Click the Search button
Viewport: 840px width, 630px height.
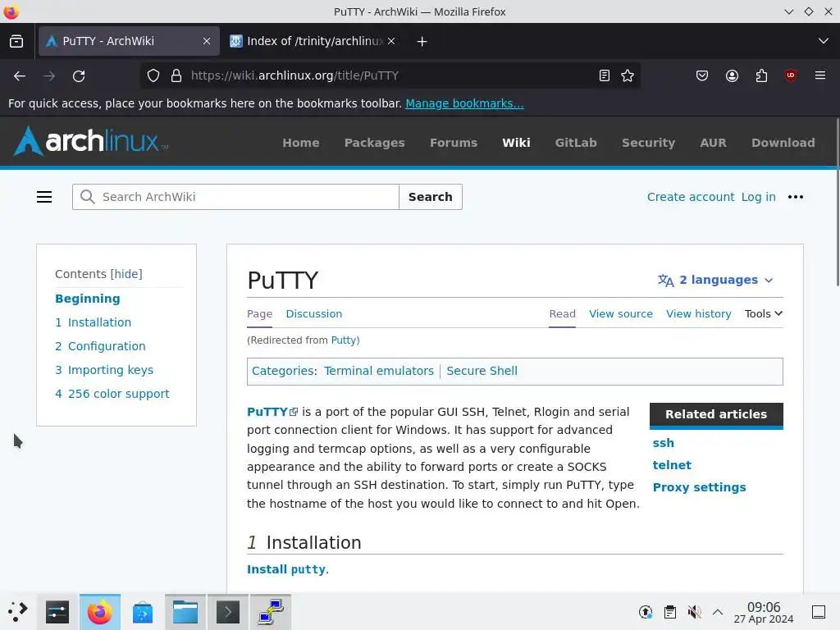tap(430, 197)
